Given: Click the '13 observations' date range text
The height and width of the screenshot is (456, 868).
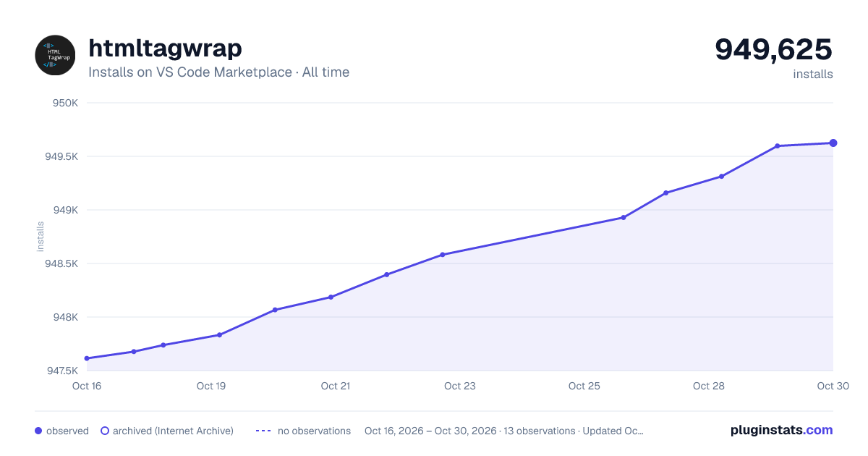Looking at the screenshot, I should [x=503, y=431].
